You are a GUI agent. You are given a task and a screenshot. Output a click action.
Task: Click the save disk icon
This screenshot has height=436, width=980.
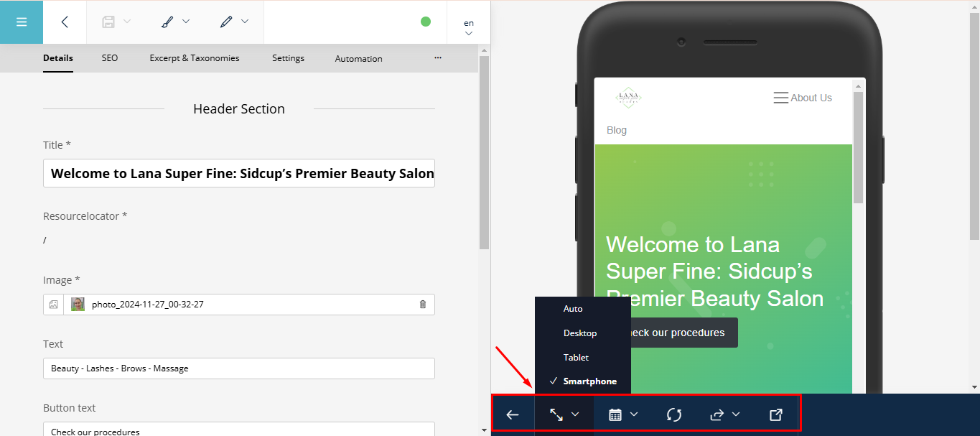108,22
